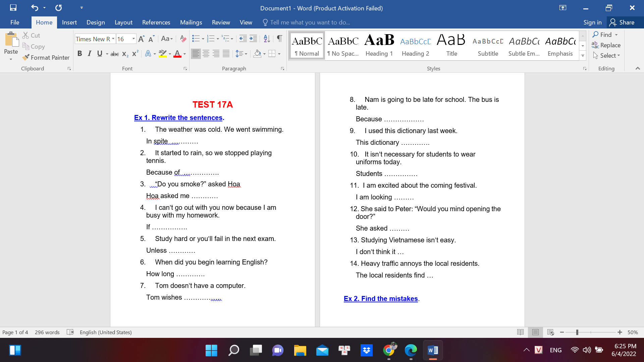Open the Insert tab
This screenshot has height=362, width=644.
tap(69, 22)
